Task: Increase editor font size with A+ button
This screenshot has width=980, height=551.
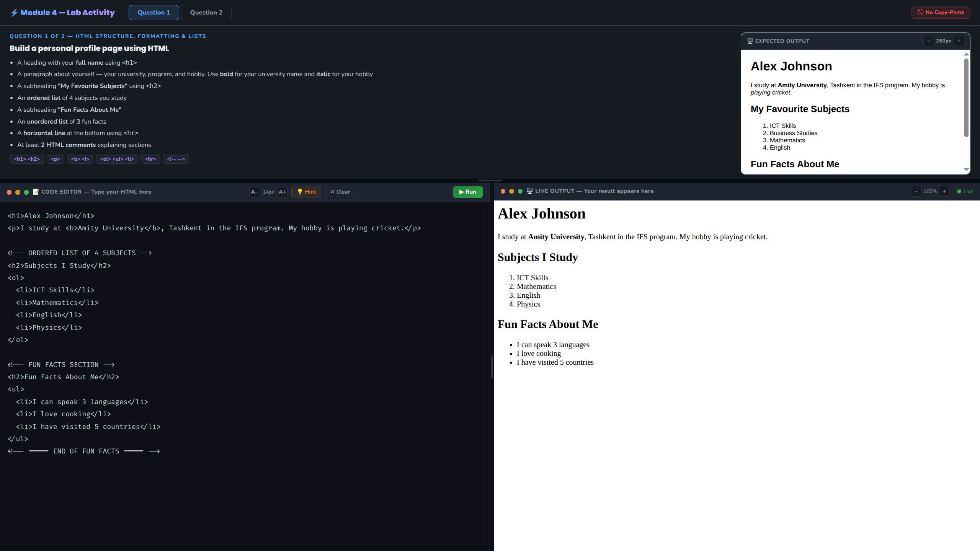Action: [282, 192]
